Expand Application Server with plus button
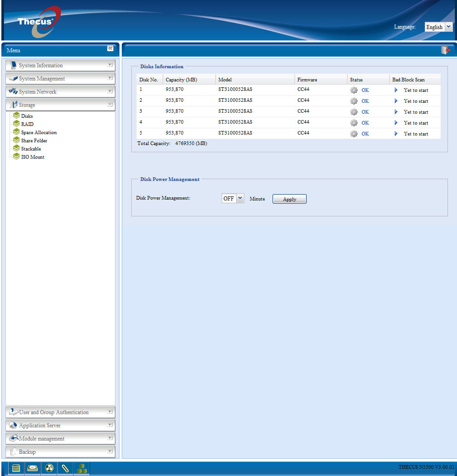 110,425
